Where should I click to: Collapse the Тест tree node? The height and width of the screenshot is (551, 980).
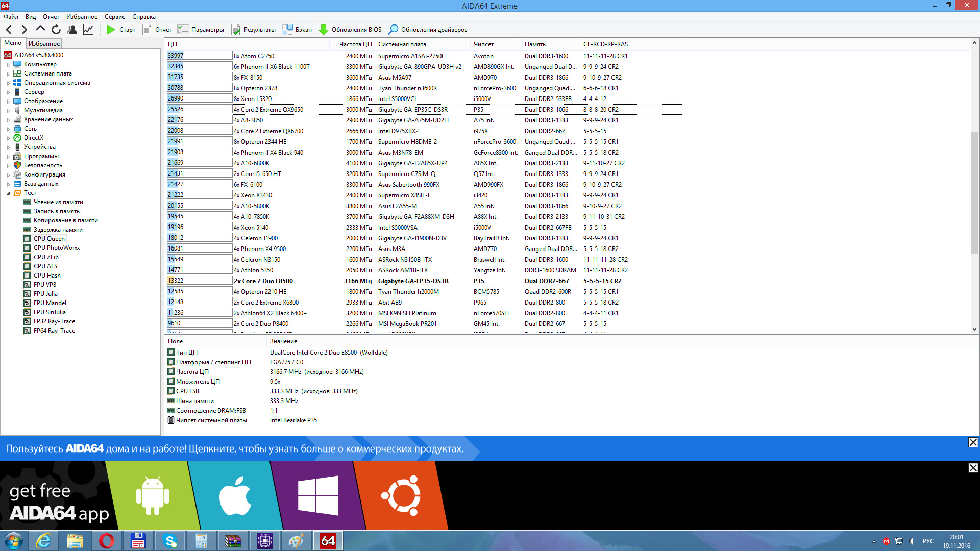(x=8, y=193)
